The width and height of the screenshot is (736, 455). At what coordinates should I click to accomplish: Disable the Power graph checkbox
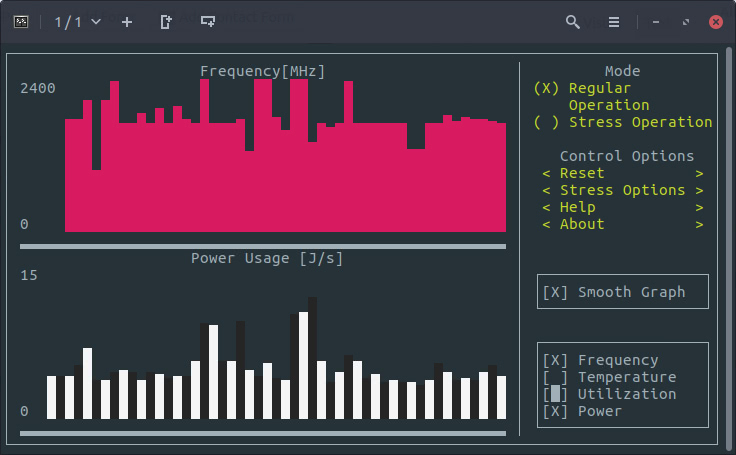[x=555, y=411]
